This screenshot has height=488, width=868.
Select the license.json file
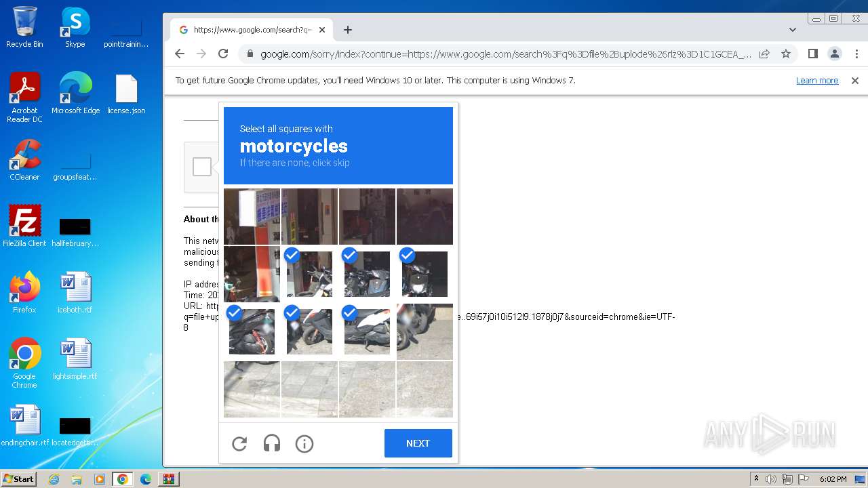pyautogui.click(x=126, y=94)
